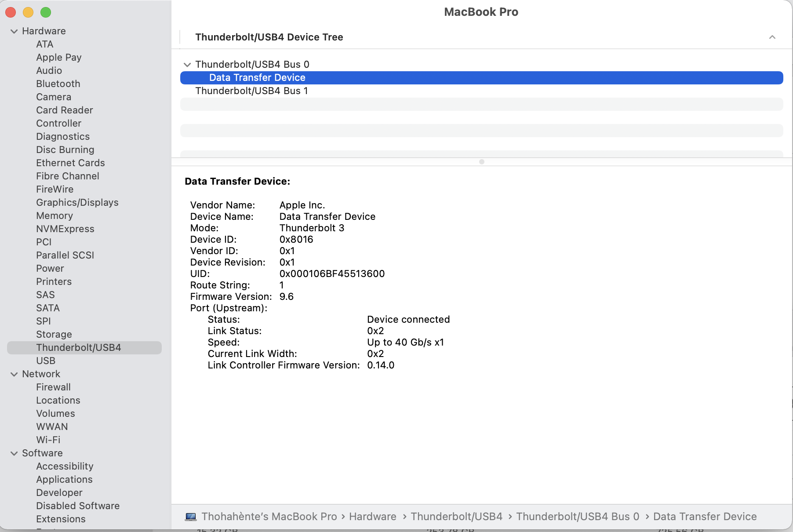The width and height of the screenshot is (793, 532).
Task: Click the MacBook Pro computer icon in the path bar
Action: click(x=191, y=517)
